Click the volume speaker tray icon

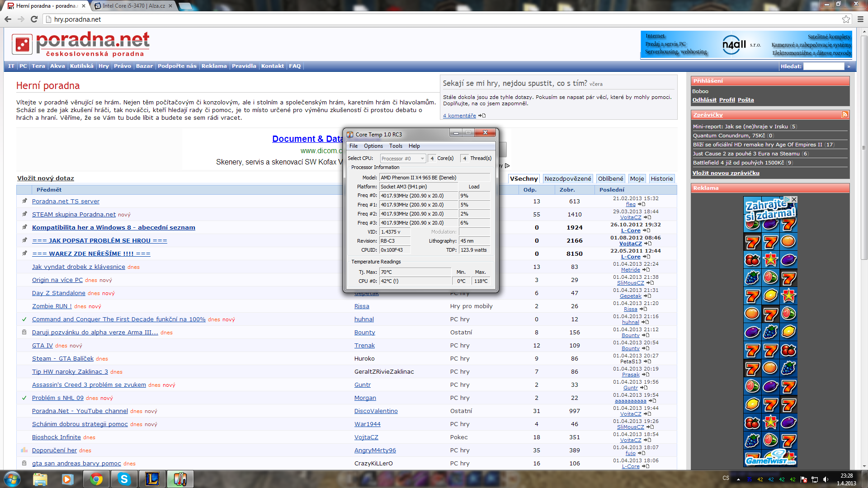pyautogui.click(x=826, y=479)
